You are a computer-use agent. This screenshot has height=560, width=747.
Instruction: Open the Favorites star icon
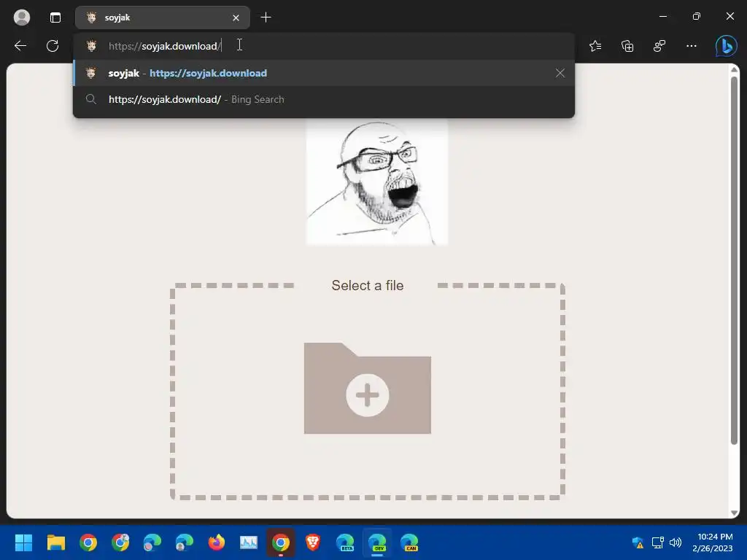click(595, 46)
